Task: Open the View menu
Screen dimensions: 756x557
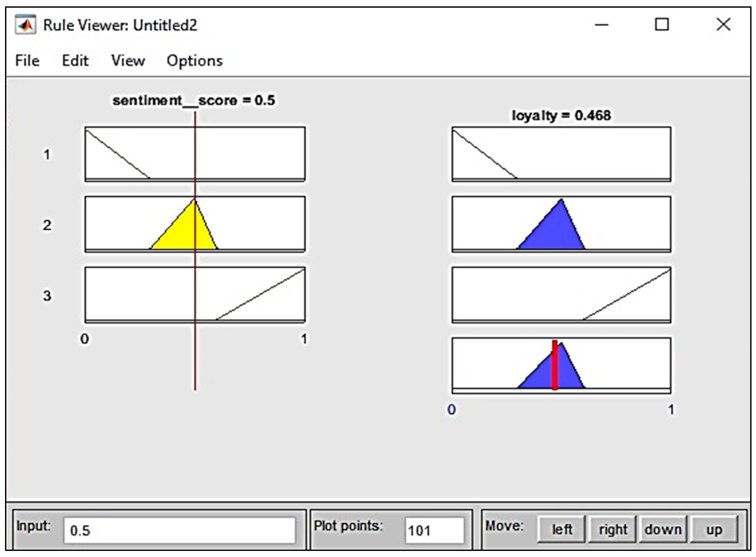Action: [x=128, y=61]
